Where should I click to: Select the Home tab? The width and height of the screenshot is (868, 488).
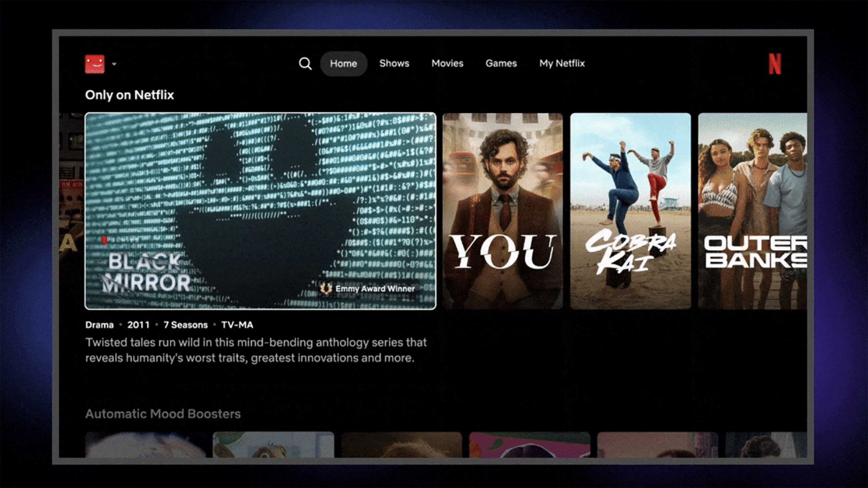pyautogui.click(x=343, y=63)
